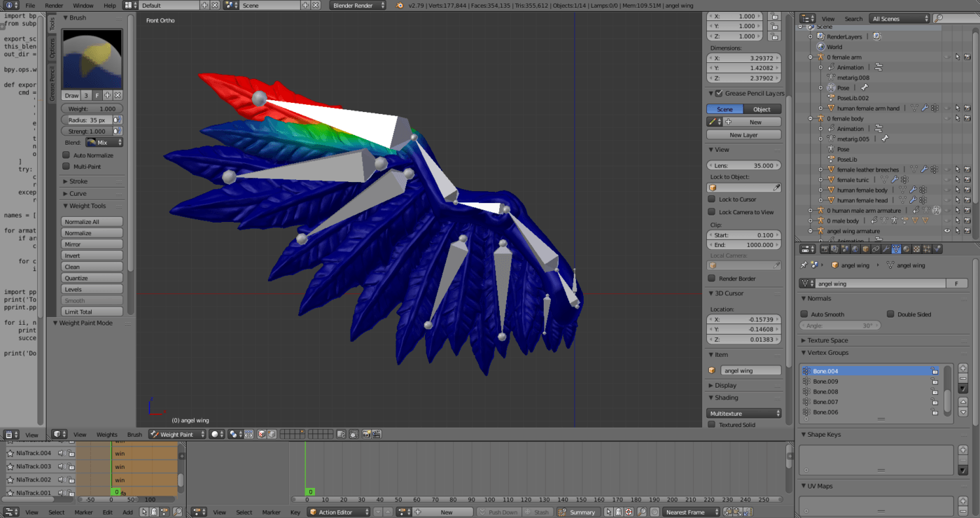Click the brush preview thumbnail
980x518 pixels.
tap(92, 59)
